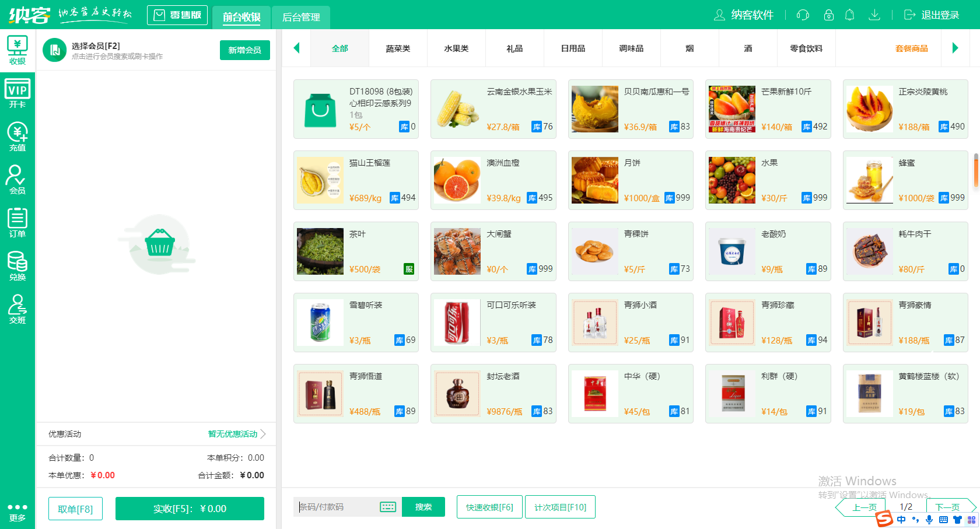
Task: Select the 水果类 category tab
Action: 456,48
